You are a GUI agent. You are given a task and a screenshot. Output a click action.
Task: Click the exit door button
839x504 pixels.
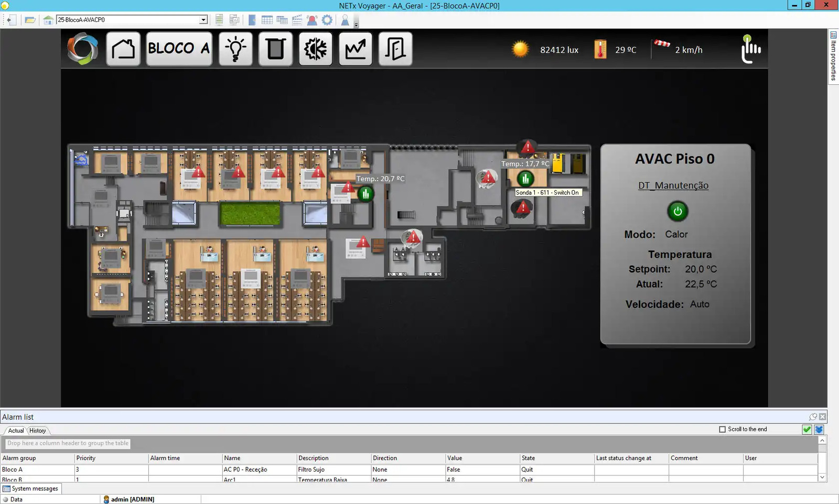[395, 49]
